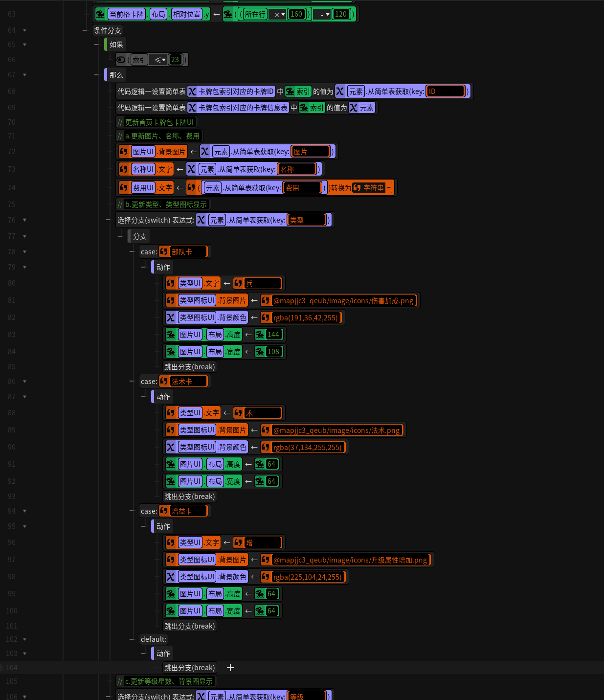Click the value 160 number field

[296, 14]
